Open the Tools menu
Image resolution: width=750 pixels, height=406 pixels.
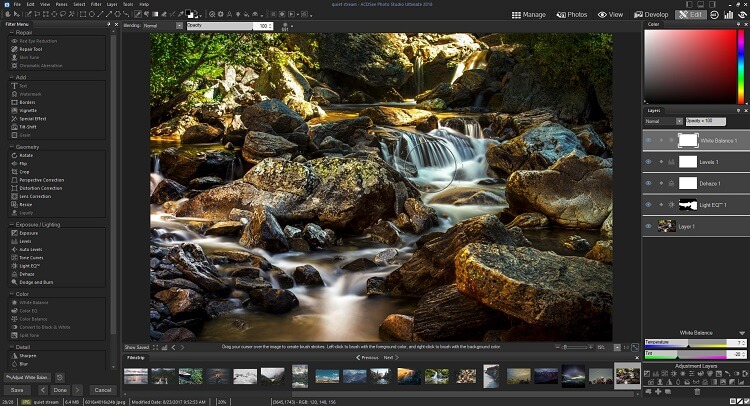pos(128,4)
